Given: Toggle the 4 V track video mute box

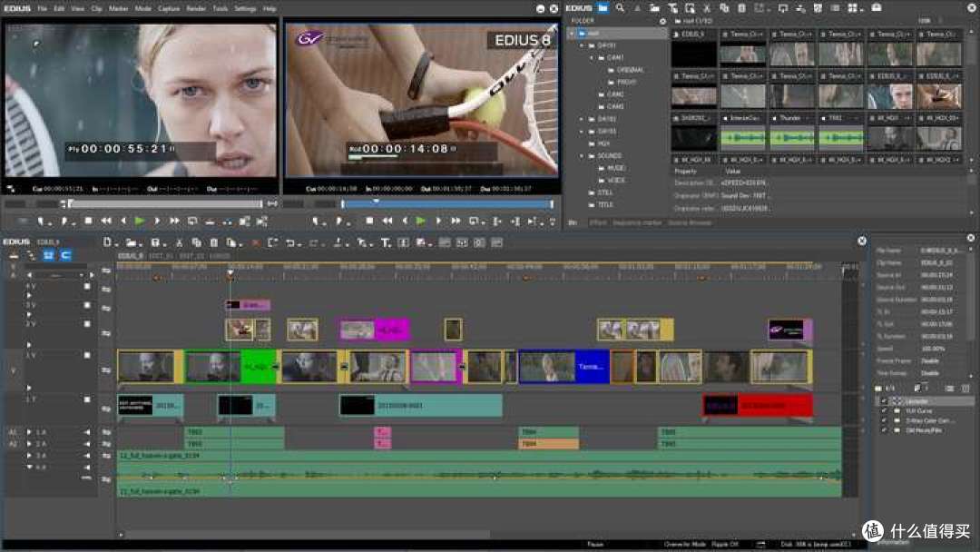Looking at the screenshot, I should (87, 286).
